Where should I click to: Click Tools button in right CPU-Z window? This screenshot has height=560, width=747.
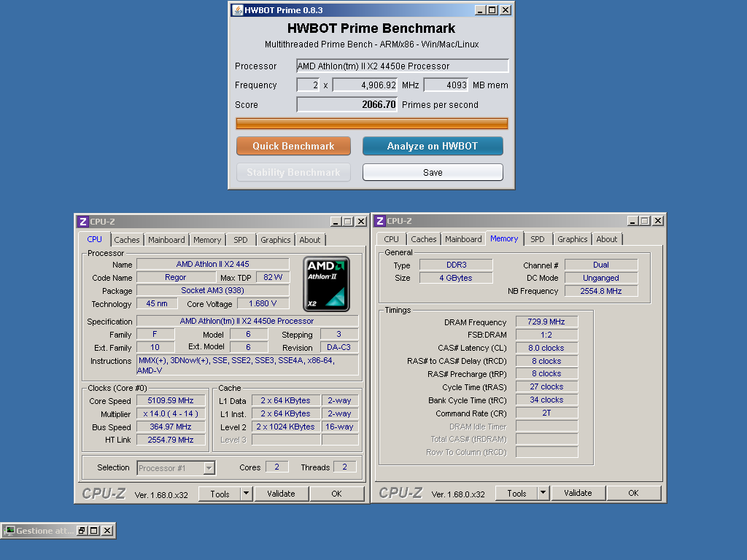tap(516, 494)
